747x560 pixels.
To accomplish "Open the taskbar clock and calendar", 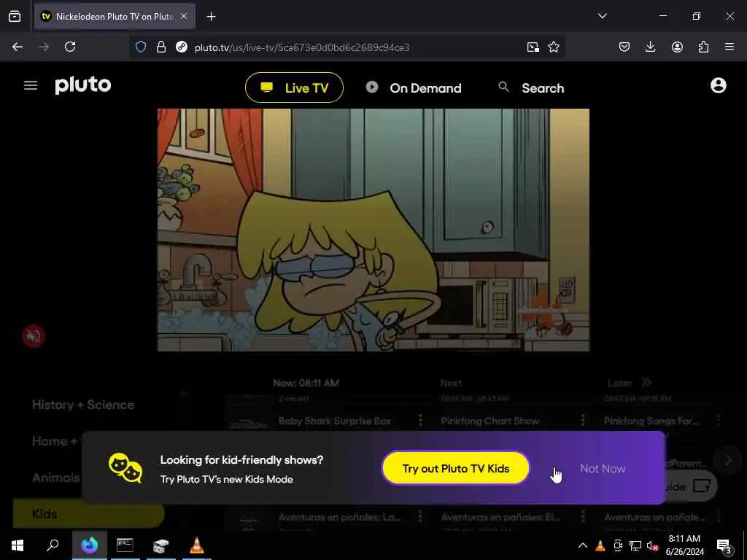I will pos(684,545).
